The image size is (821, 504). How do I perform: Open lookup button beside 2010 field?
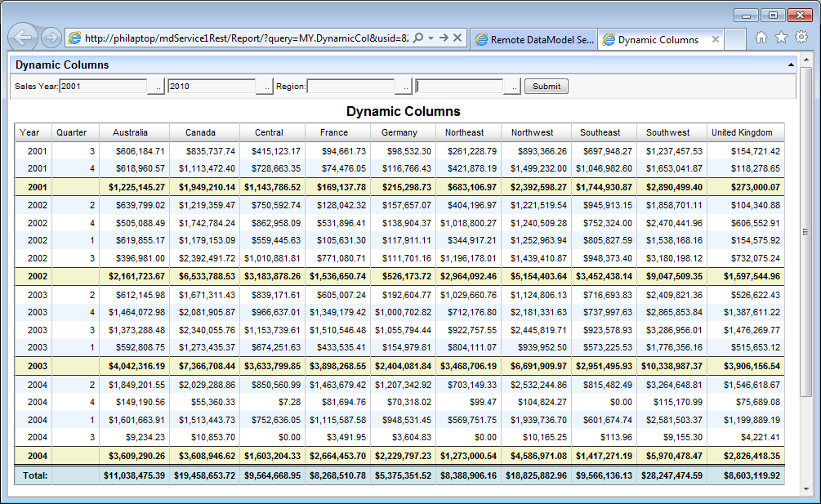tap(265, 87)
